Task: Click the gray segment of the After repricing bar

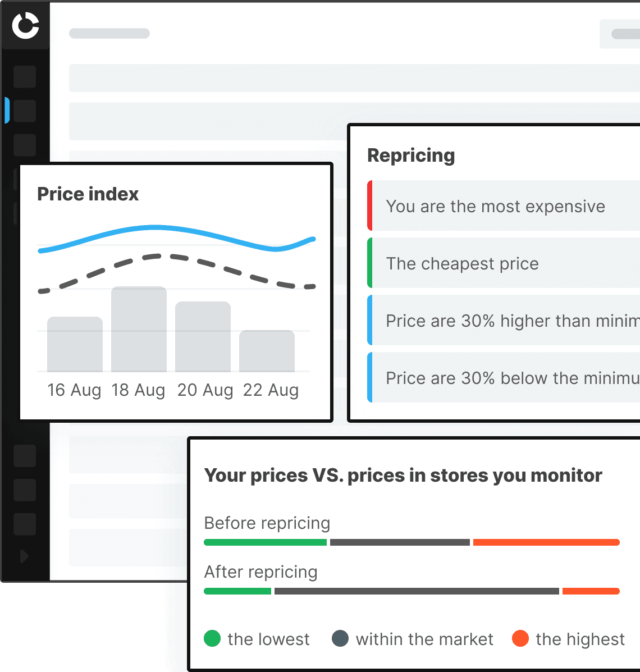Action: coord(416,591)
